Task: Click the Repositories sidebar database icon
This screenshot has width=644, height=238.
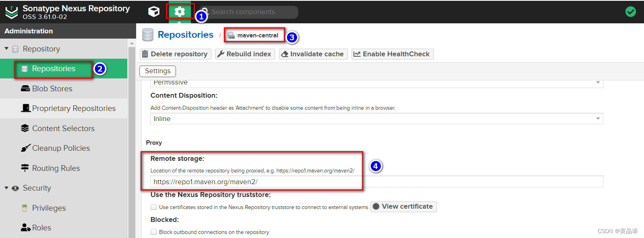Action: (x=25, y=69)
